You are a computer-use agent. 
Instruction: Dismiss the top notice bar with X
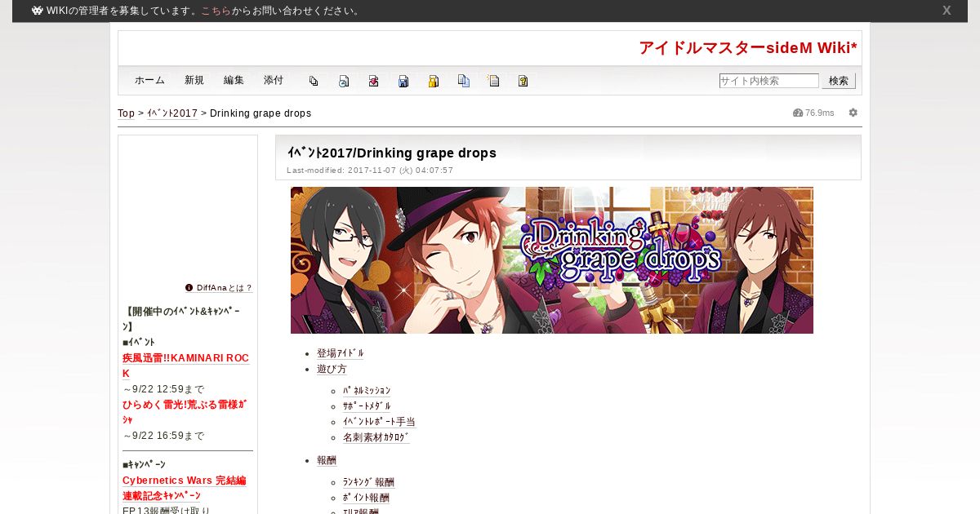point(947,11)
